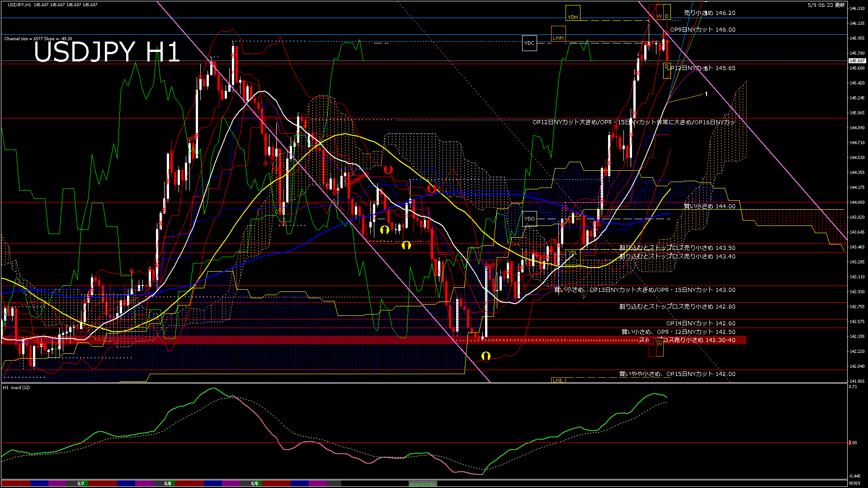
Task: Click the 5/9 06:23 更新 timestamp
Action: click(x=826, y=5)
